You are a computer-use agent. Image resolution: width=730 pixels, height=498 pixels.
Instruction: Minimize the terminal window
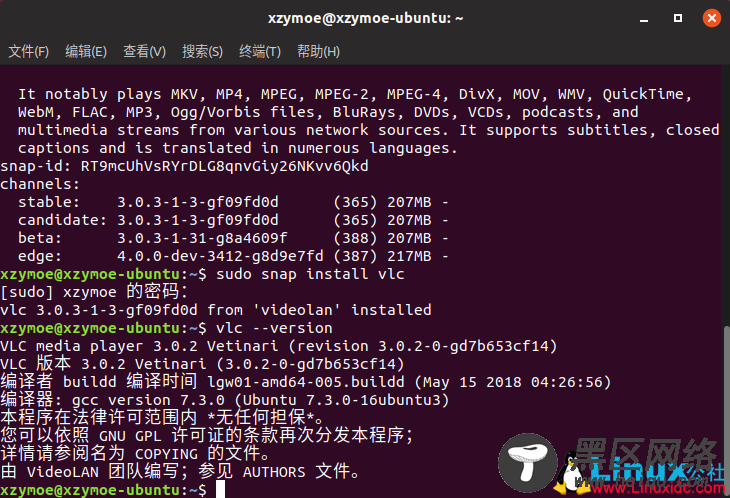click(x=644, y=19)
